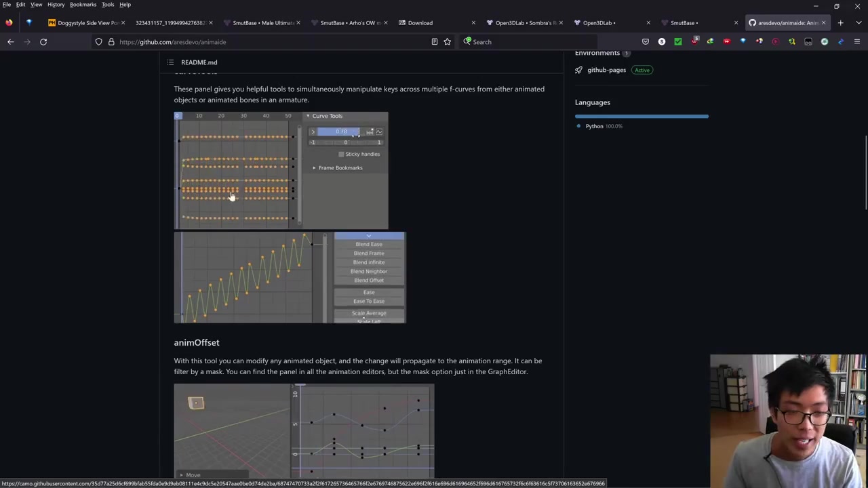Image resolution: width=868 pixels, height=488 pixels.
Task: Open README outline (table of contents) icon
Action: coord(170,62)
